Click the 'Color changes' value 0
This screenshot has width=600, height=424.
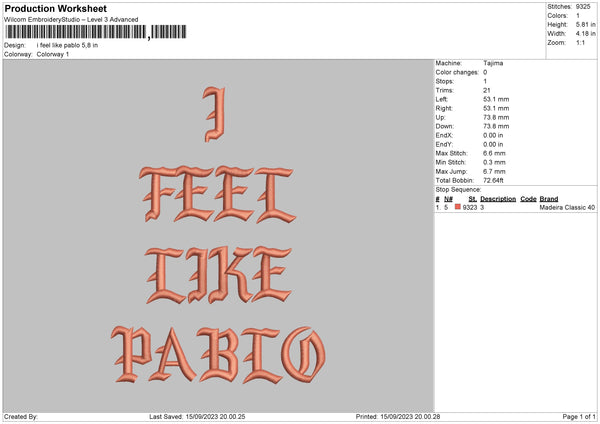pyautogui.click(x=485, y=72)
